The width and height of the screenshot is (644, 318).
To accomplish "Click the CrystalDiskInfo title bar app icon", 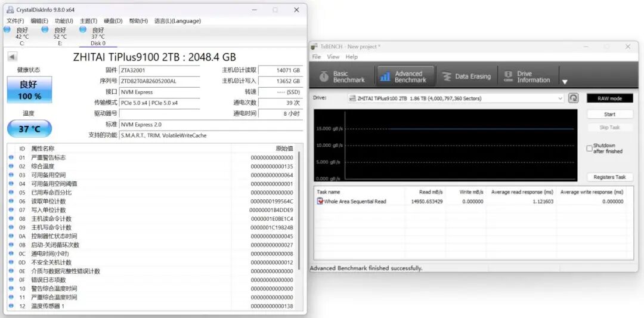I will point(10,10).
